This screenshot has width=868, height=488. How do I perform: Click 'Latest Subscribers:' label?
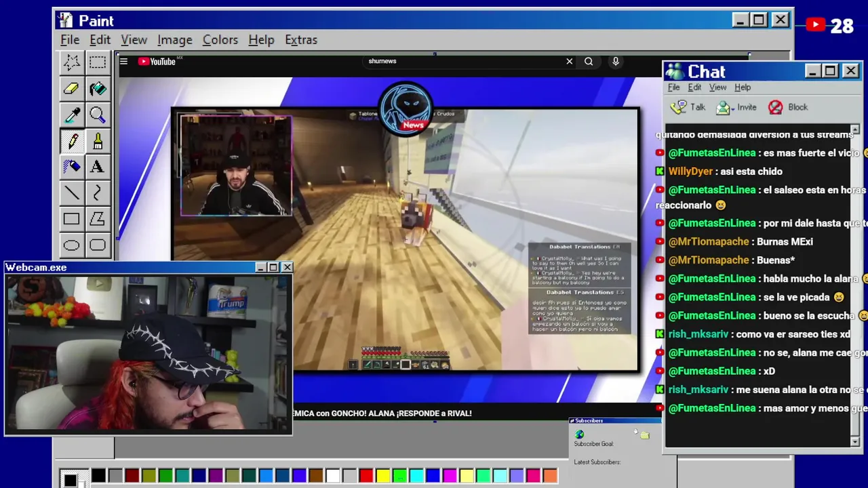coord(597,462)
